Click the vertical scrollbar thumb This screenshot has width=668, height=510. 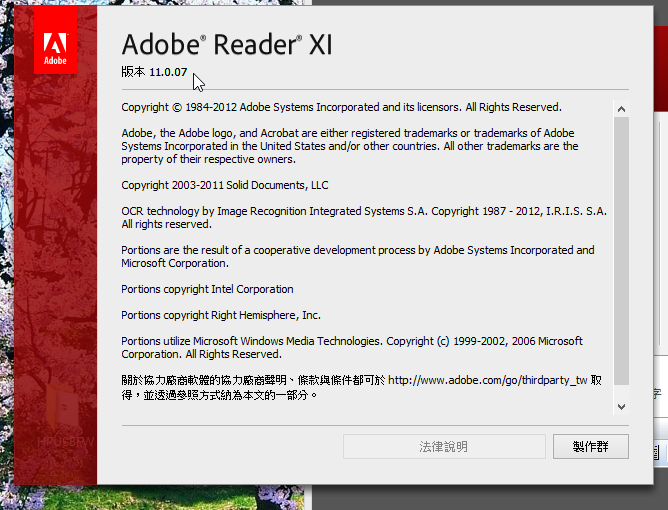click(622, 251)
